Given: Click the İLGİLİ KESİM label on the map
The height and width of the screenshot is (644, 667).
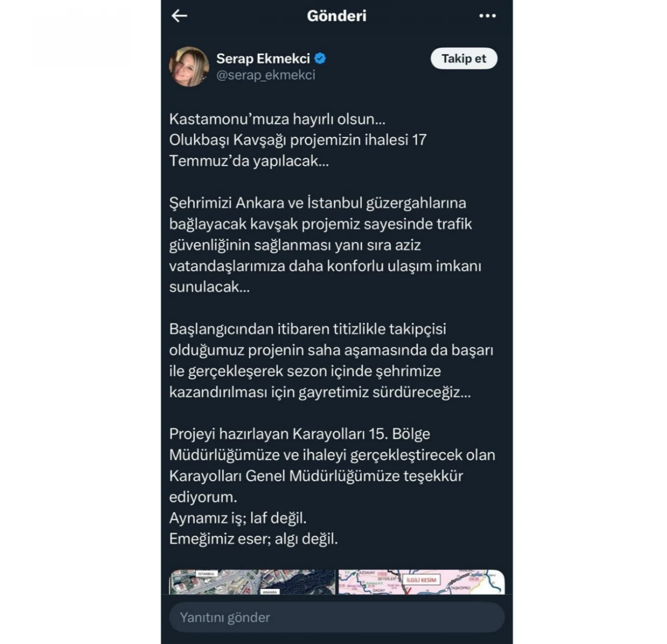Looking at the screenshot, I should click(x=422, y=579).
